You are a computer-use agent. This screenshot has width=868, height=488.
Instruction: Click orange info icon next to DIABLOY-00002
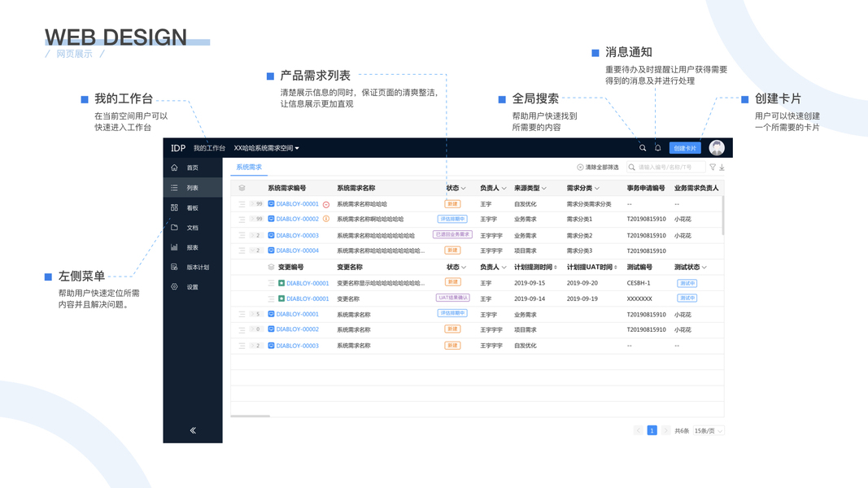(326, 219)
